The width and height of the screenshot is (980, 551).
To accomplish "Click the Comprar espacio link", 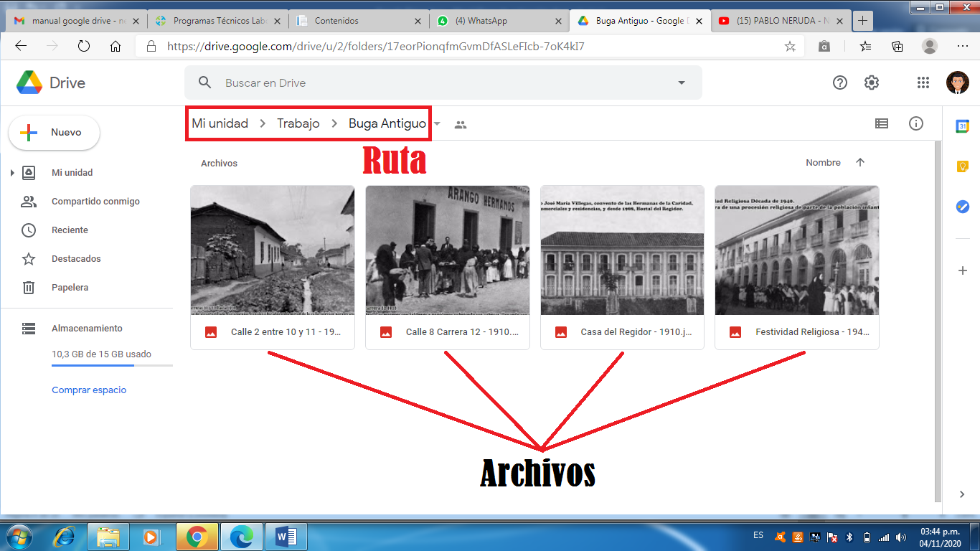I will pyautogui.click(x=89, y=390).
